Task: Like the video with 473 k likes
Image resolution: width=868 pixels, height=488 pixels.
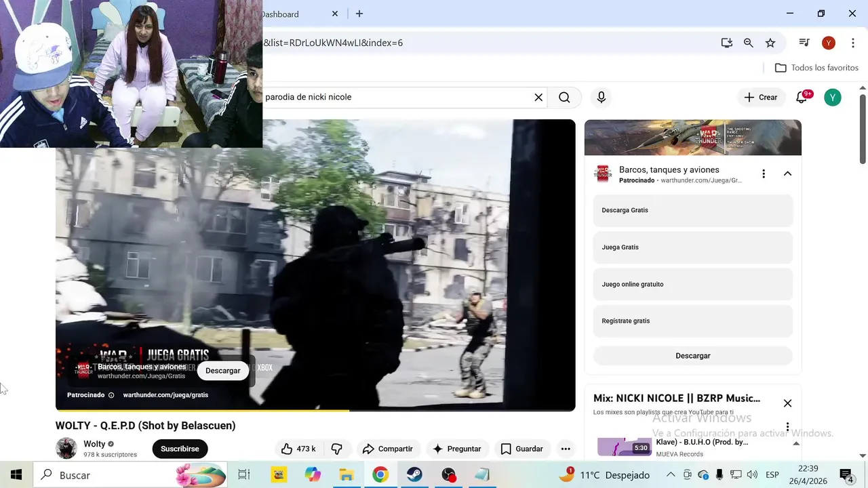Action: (298, 449)
